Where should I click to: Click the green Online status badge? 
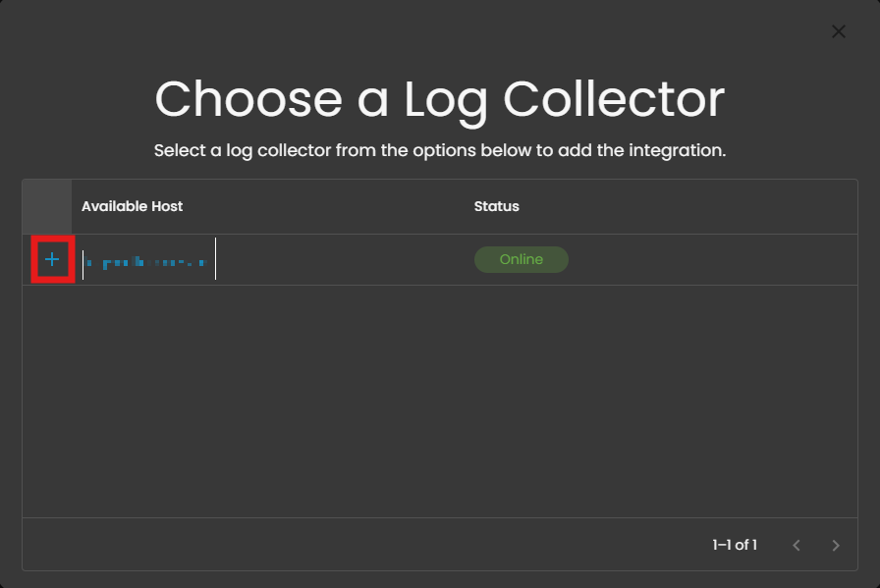click(x=521, y=260)
